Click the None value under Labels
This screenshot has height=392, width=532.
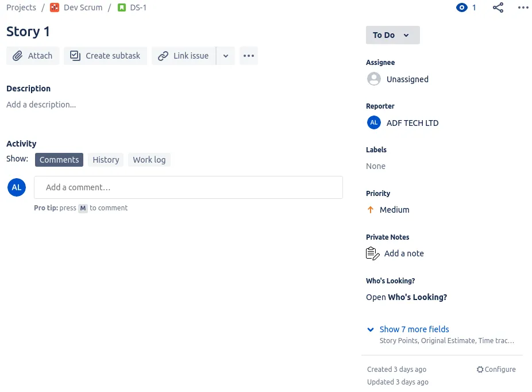coord(376,166)
